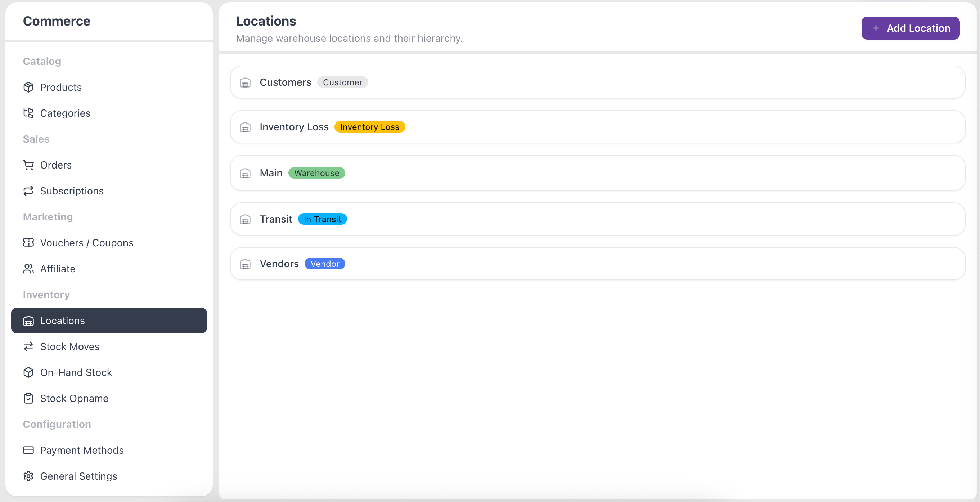Click the Inventory section label

46,295
